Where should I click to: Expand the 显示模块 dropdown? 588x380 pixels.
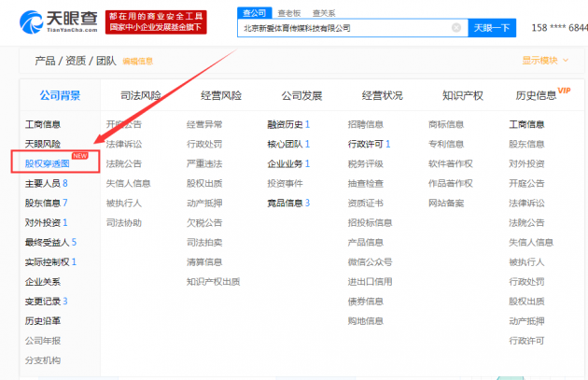tap(545, 61)
